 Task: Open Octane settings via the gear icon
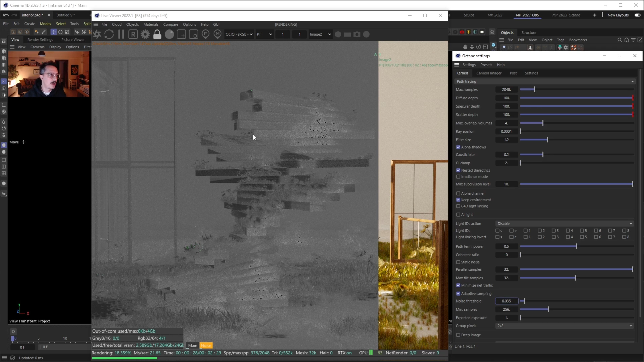[x=145, y=34]
